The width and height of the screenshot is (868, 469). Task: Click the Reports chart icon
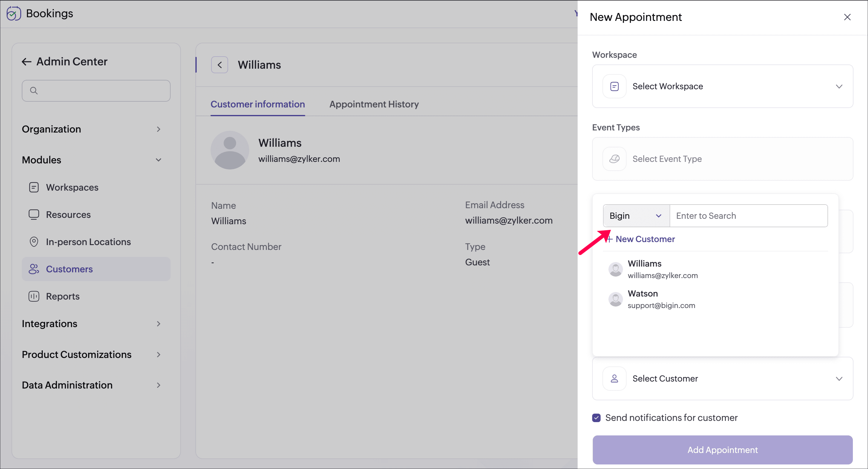click(34, 297)
